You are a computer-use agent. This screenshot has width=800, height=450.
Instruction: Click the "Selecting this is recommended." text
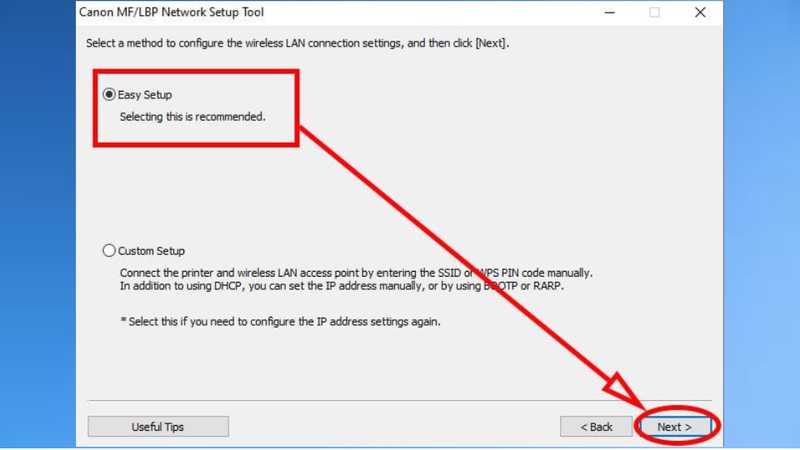[x=193, y=117]
